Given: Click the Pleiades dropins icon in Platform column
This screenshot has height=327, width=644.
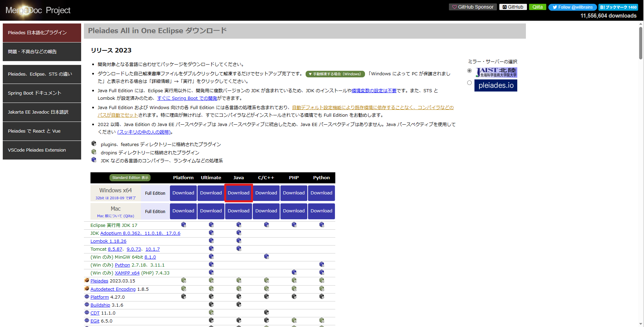Looking at the screenshot, I should point(183,280).
